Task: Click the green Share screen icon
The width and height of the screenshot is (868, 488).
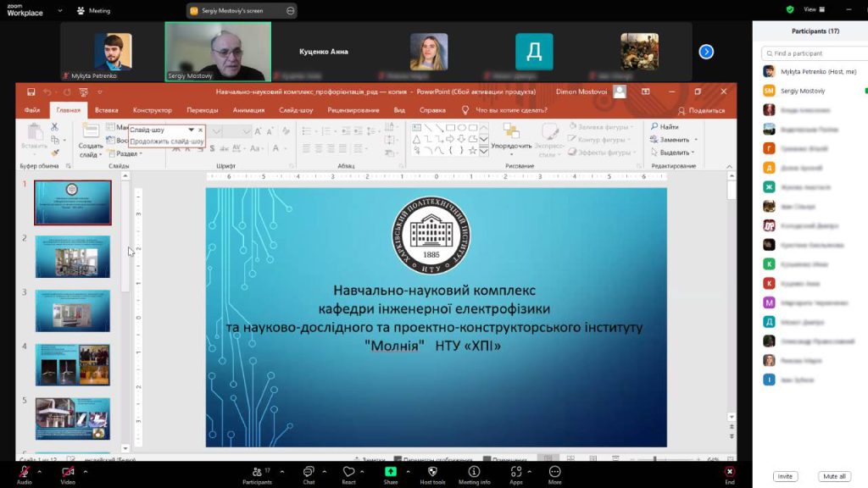Action: 391,472
